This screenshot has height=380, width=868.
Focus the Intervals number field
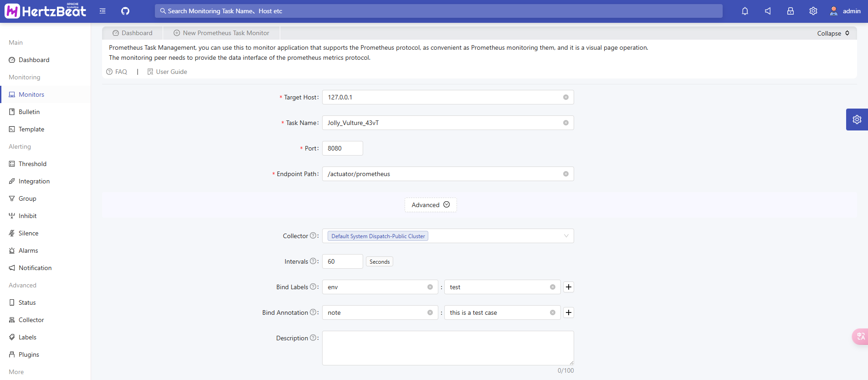pos(342,261)
